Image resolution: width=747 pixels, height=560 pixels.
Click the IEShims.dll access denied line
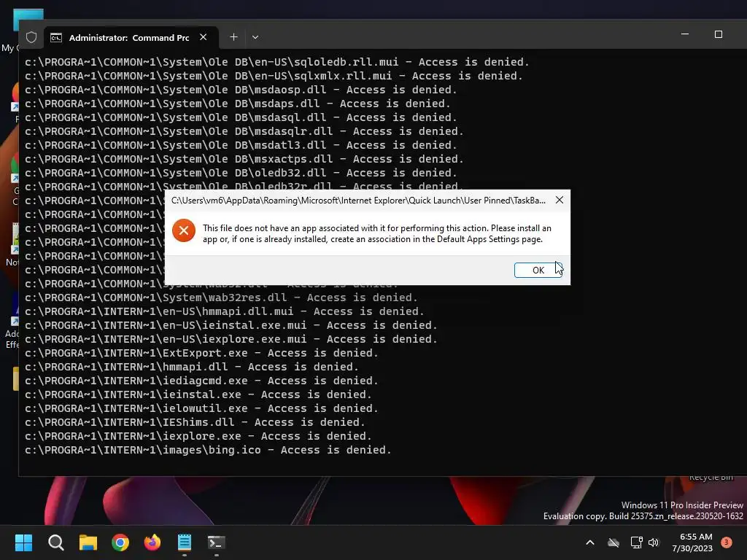pyautogui.click(x=195, y=422)
